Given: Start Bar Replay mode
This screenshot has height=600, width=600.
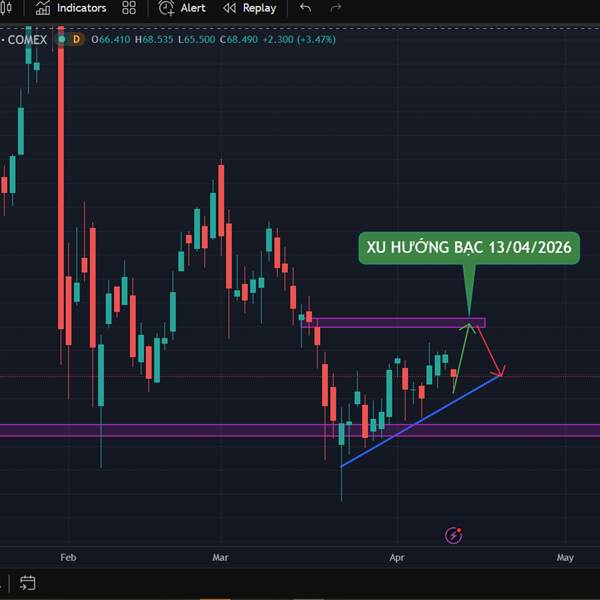Looking at the screenshot, I should [x=249, y=8].
